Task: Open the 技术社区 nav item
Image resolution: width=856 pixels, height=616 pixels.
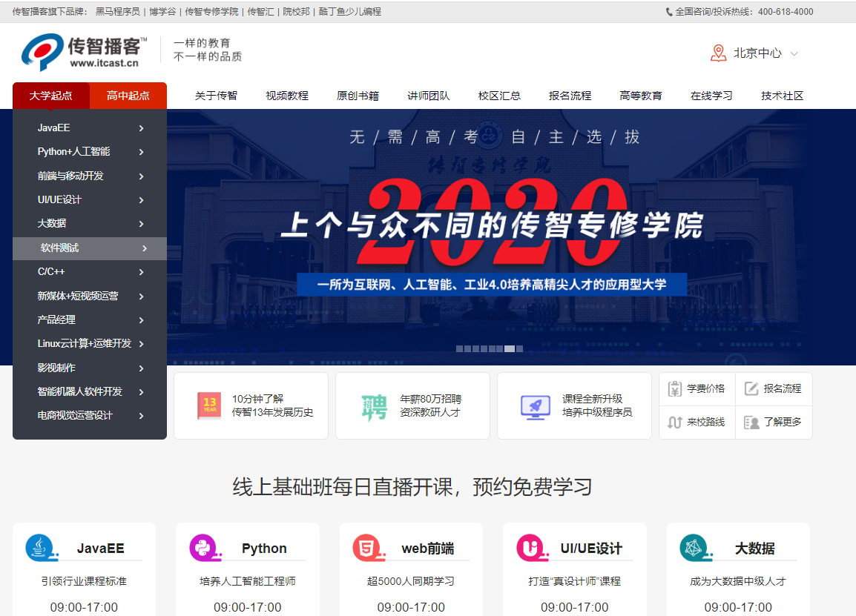Action: coord(783,96)
